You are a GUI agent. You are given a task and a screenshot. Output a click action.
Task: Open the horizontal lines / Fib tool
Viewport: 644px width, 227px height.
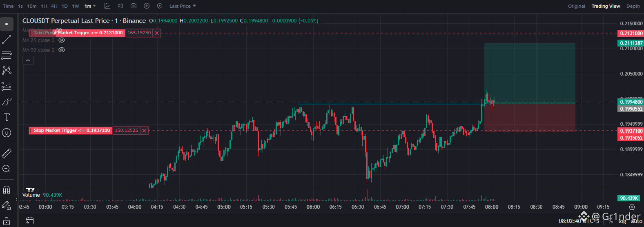[x=7, y=55]
